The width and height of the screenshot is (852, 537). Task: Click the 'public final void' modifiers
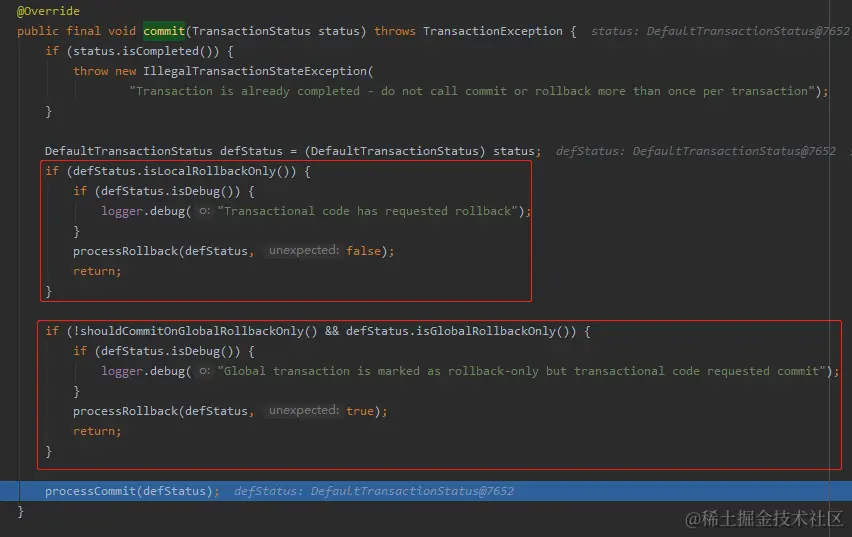tap(76, 31)
